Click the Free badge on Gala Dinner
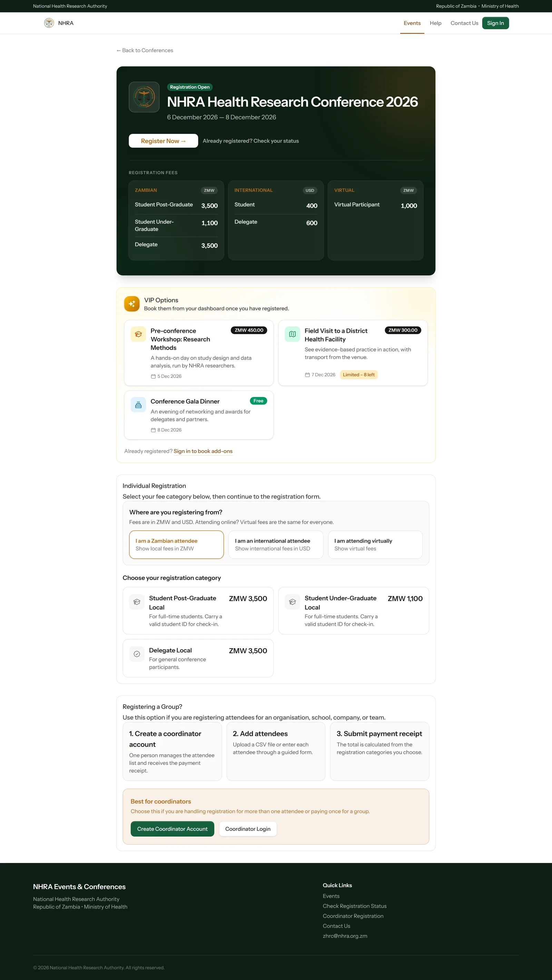 coord(258,401)
